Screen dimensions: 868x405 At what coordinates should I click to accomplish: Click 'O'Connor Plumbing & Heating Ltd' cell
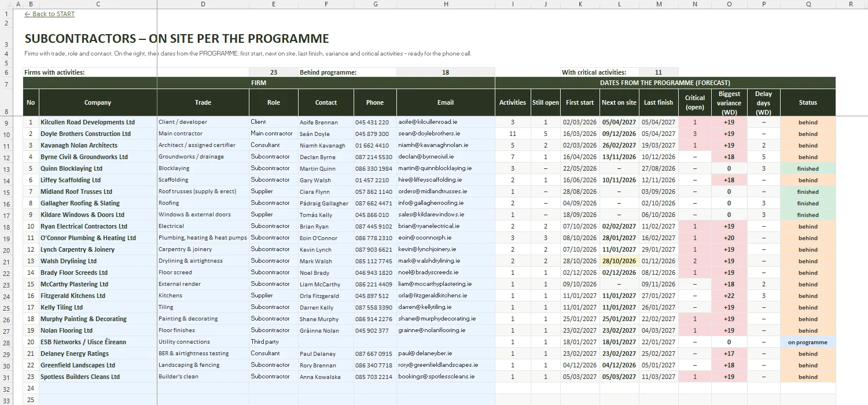[x=98, y=238]
